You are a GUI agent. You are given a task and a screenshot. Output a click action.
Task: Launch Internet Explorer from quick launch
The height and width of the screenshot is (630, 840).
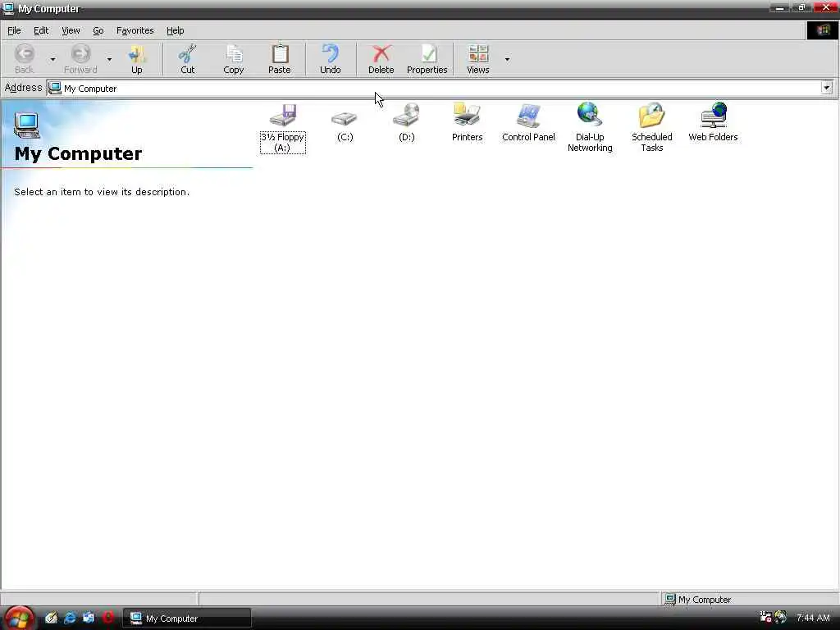tap(70, 618)
